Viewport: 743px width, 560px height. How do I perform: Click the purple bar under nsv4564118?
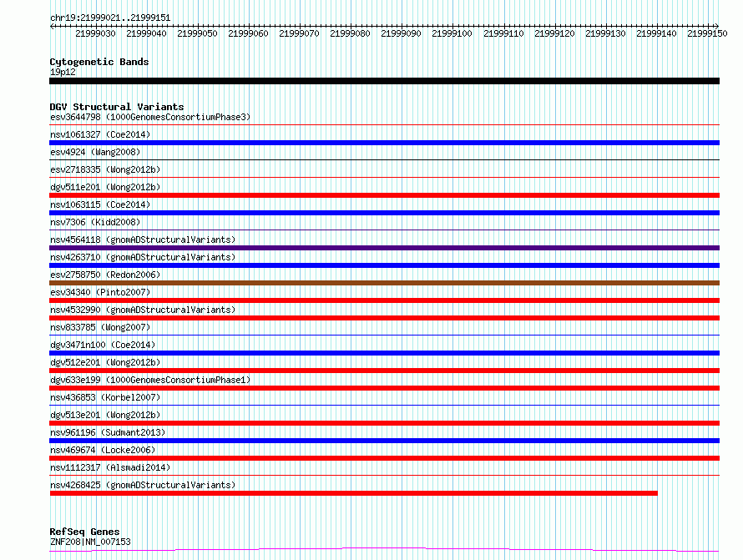[x=384, y=248]
